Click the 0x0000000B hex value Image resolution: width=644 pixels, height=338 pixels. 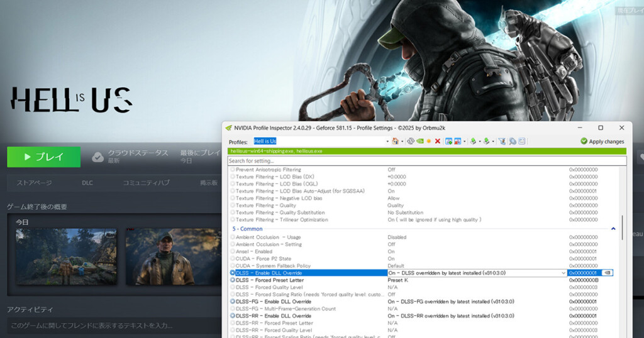click(583, 280)
